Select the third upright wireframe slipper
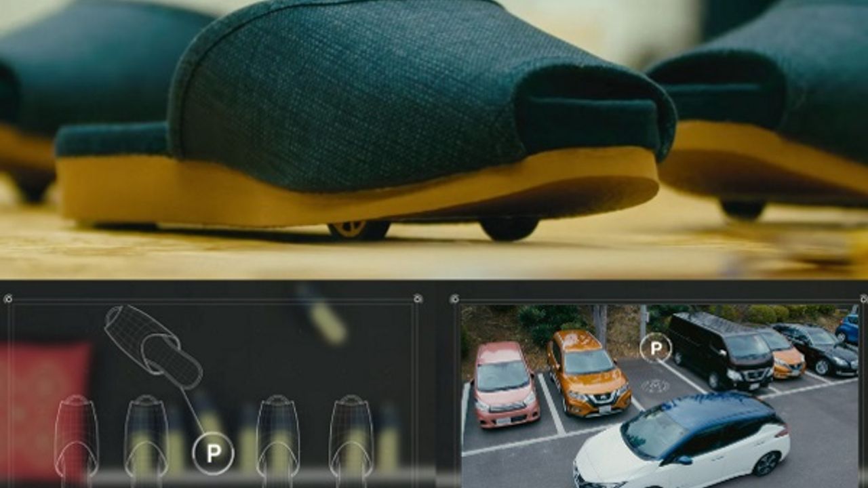This screenshot has height=488, width=868. (278, 435)
